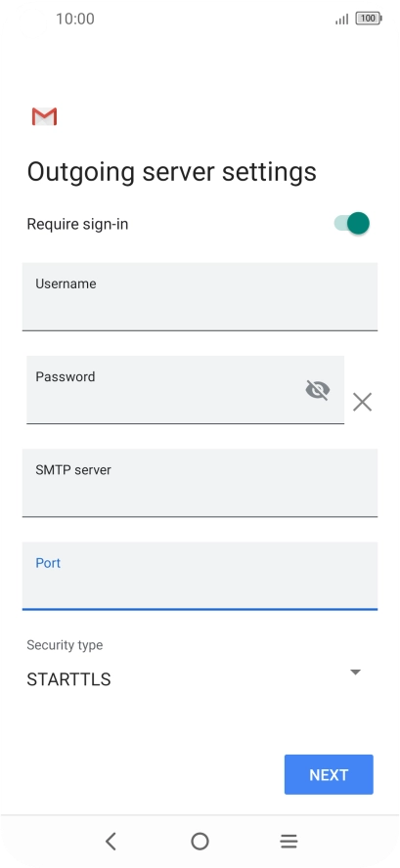Tap the Android home circle button
This screenshot has height=868, width=400.
(x=200, y=842)
